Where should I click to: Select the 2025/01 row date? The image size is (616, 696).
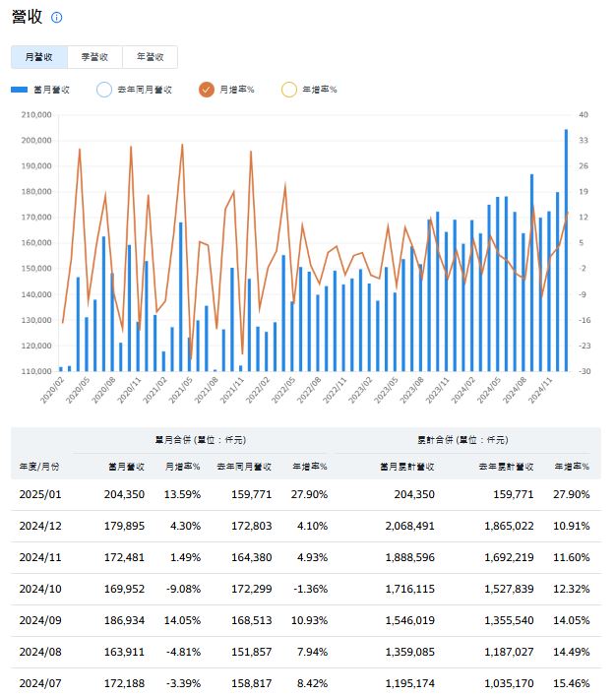pos(40,494)
